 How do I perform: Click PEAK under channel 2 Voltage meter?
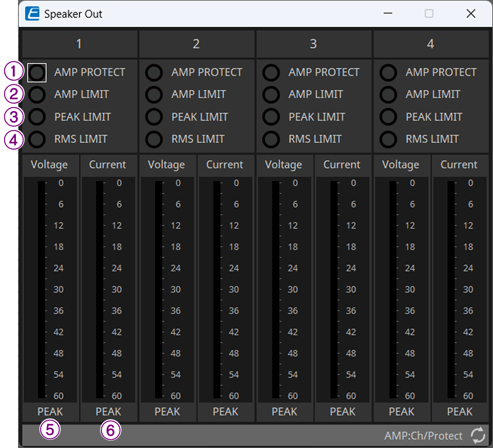pos(167,411)
